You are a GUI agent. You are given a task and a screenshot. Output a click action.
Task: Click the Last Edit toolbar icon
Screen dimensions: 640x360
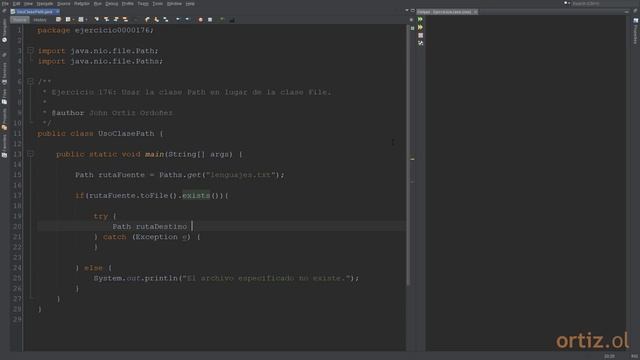point(58,20)
